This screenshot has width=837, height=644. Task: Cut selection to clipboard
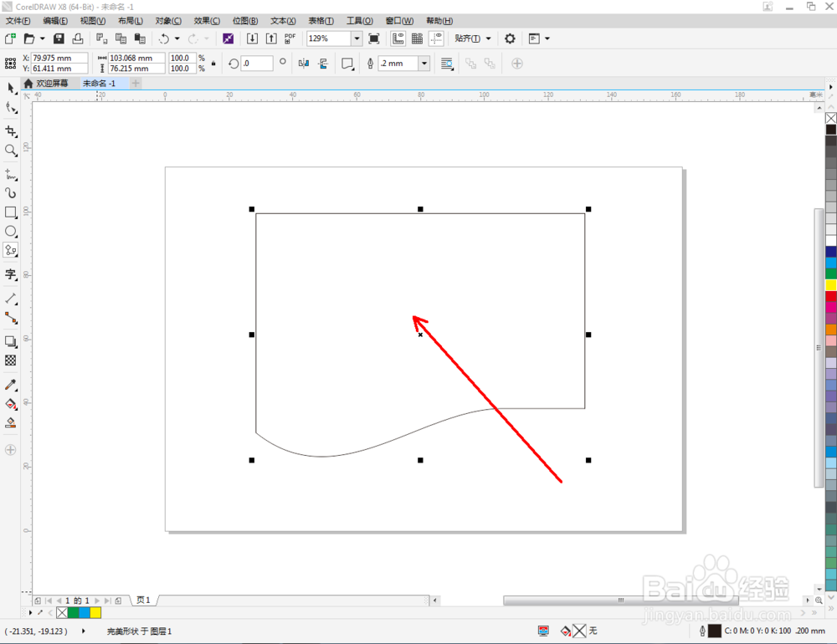point(101,38)
